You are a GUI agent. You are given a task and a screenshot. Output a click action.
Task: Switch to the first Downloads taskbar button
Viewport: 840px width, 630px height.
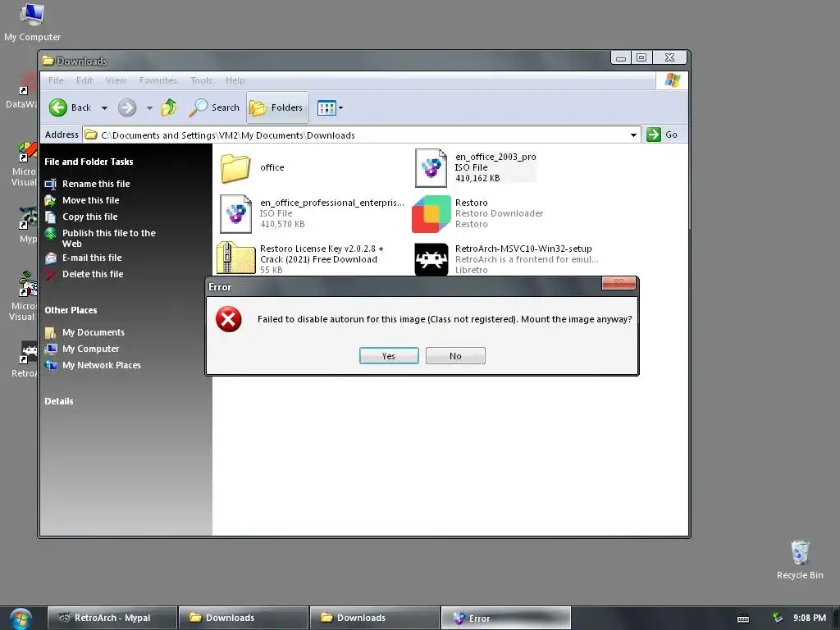pos(243,618)
